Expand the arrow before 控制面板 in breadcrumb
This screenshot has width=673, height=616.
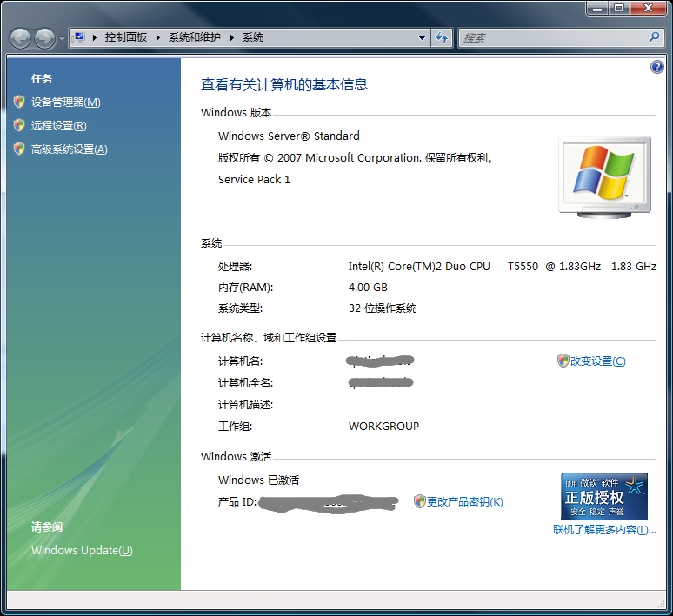tap(95, 37)
